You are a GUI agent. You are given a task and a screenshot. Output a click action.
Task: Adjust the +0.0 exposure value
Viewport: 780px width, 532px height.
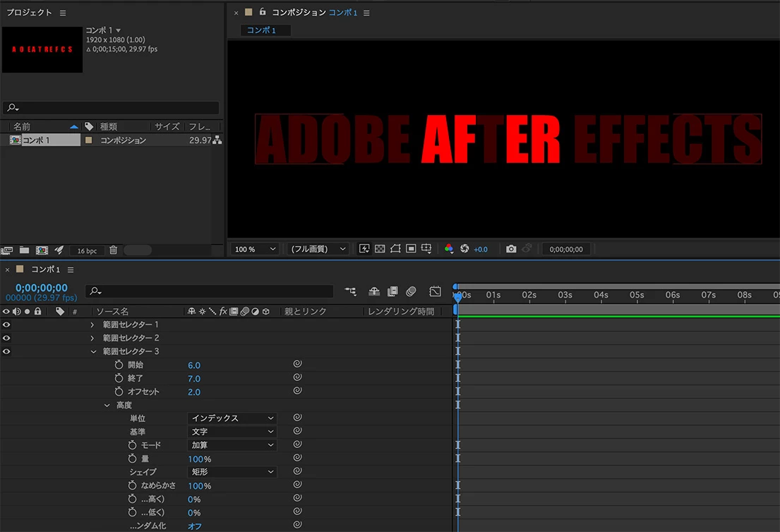click(481, 249)
